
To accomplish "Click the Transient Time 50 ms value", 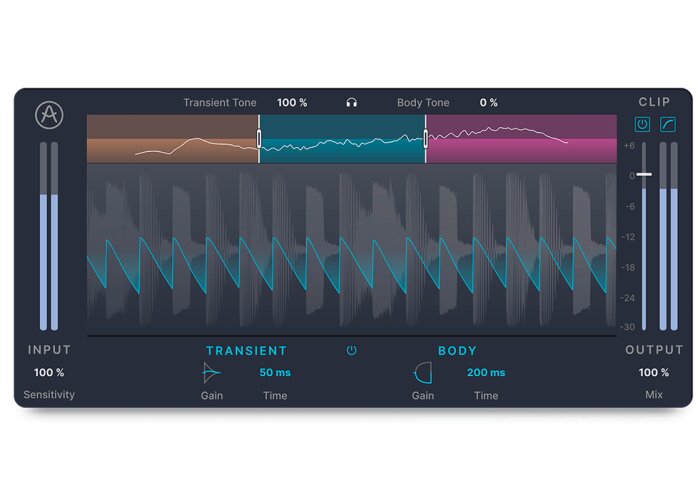I will tap(275, 372).
